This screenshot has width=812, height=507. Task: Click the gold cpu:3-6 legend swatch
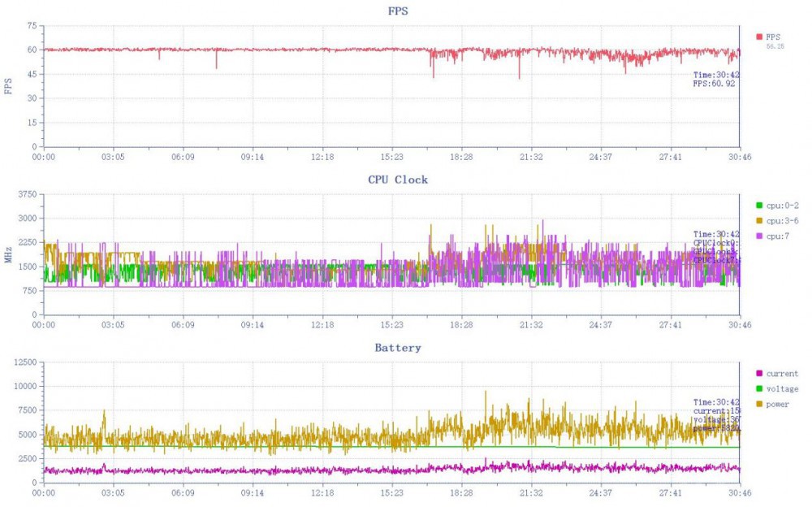(x=759, y=221)
